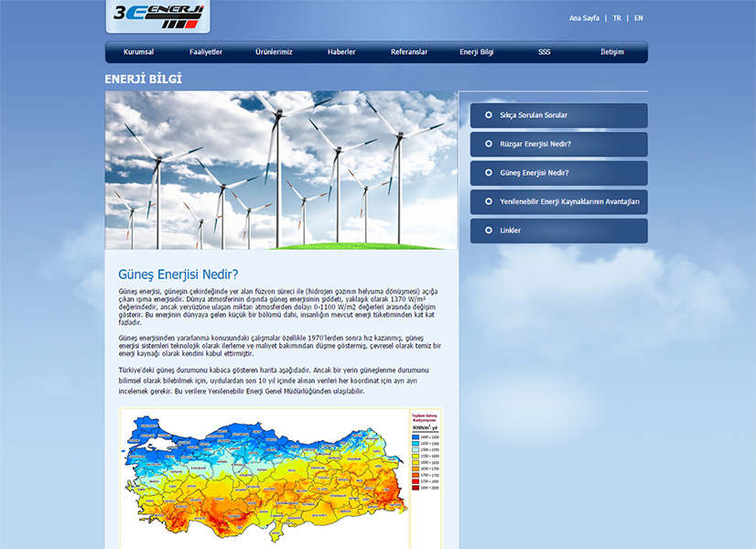Select the Enerji Bilgi navigation item

(476, 52)
